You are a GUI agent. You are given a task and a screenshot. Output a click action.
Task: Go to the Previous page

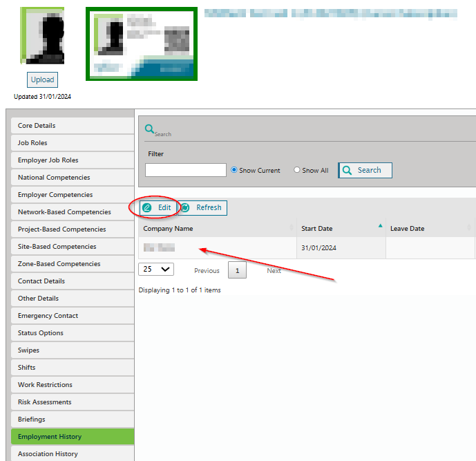(207, 271)
